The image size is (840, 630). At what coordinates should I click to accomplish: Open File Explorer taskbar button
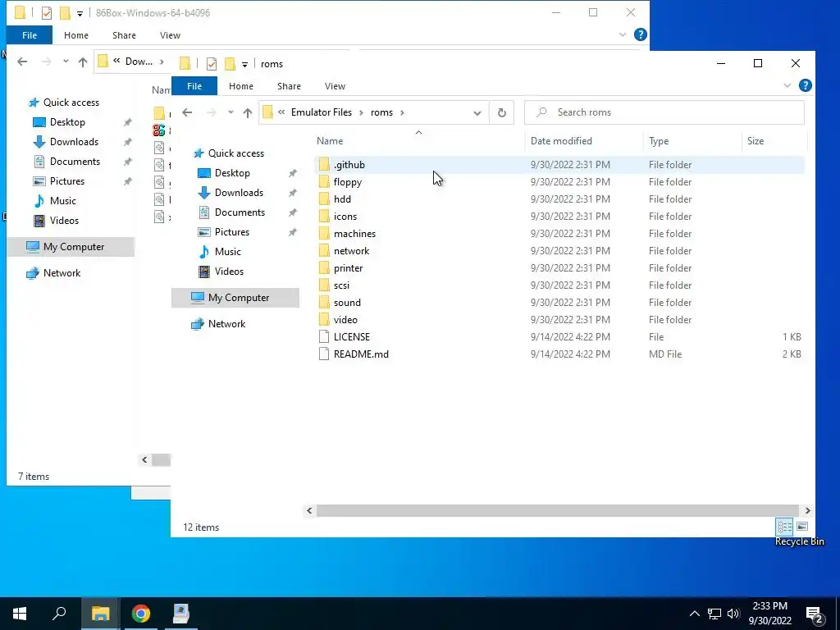pyautogui.click(x=100, y=614)
